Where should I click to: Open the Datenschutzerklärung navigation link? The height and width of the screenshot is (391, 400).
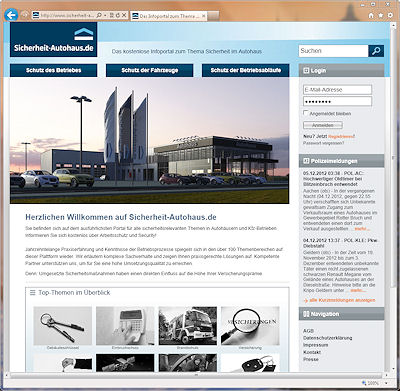(x=327, y=338)
